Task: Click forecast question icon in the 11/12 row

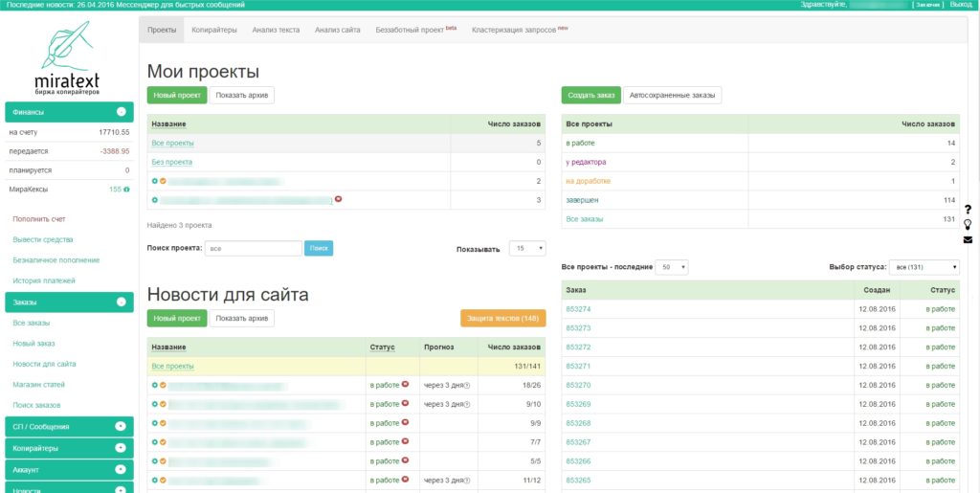Action: coord(467,482)
